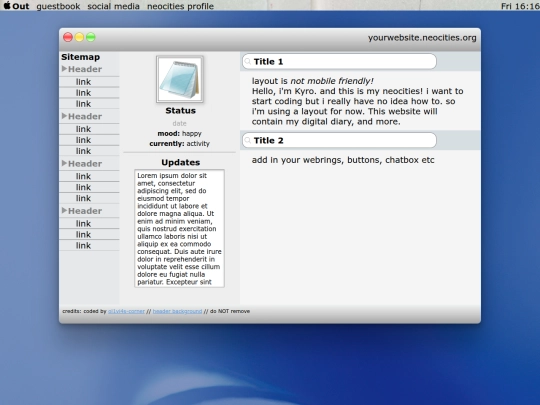The height and width of the screenshot is (405, 540).
Task: Click the Sitemap heading
Action: 81,57
